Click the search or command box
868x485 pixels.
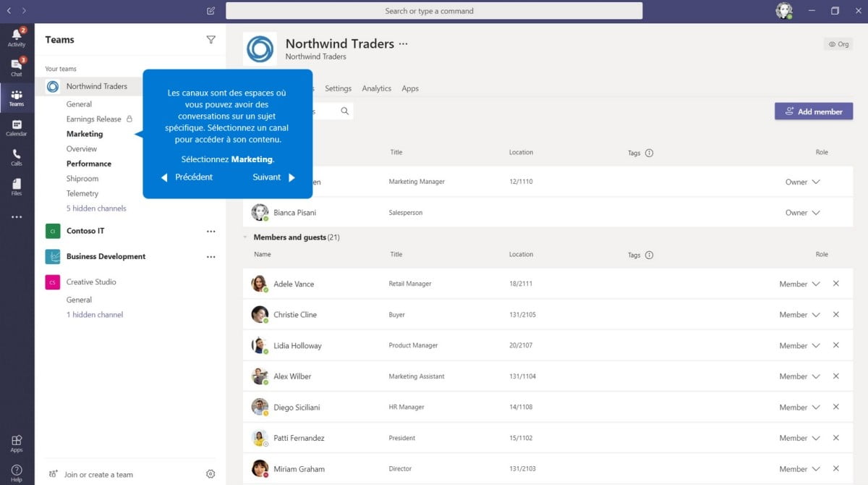coord(434,11)
